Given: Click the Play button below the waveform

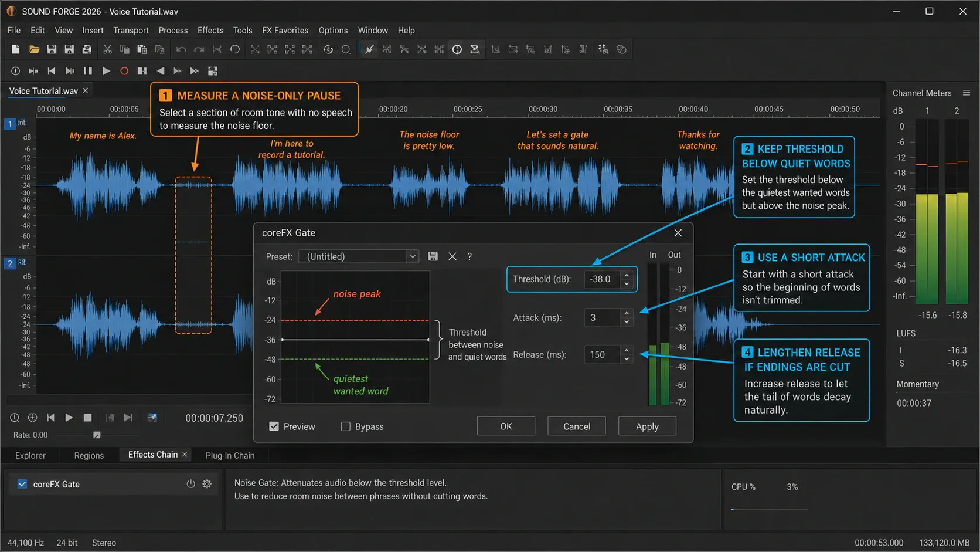Looking at the screenshot, I should tap(69, 418).
